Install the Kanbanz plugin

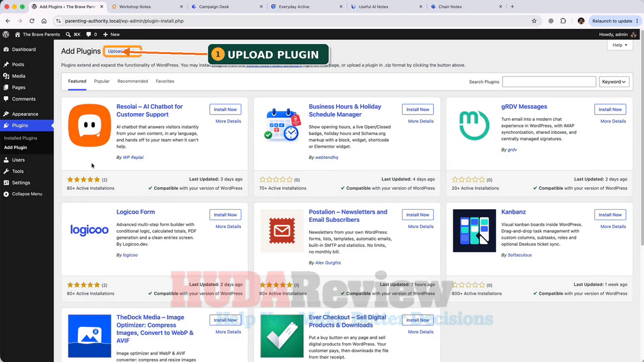coord(610,215)
